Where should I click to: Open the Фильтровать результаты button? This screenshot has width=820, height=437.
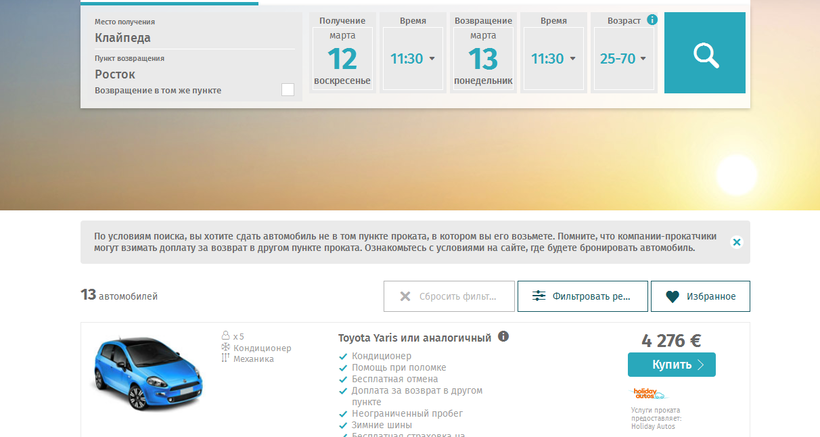click(582, 296)
